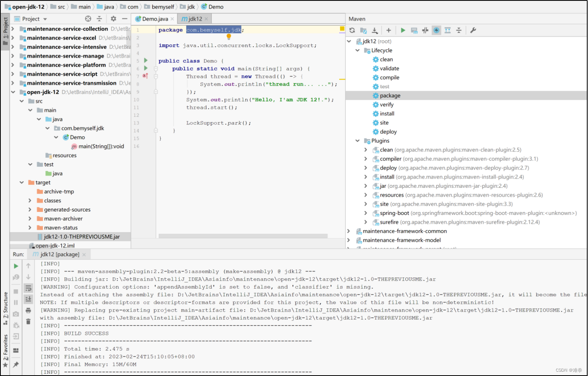The width and height of the screenshot is (588, 376).
Task: Rerun jdk12 package in Run panel
Action: click(x=16, y=266)
